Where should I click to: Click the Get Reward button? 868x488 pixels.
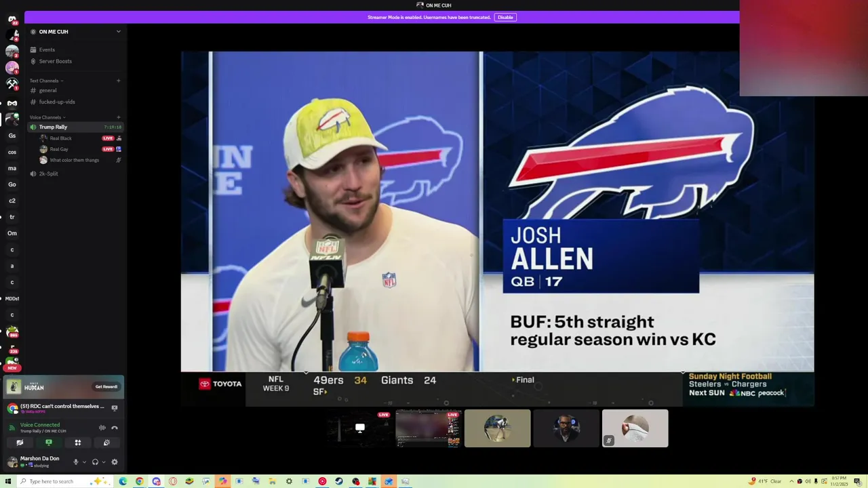[x=106, y=387]
